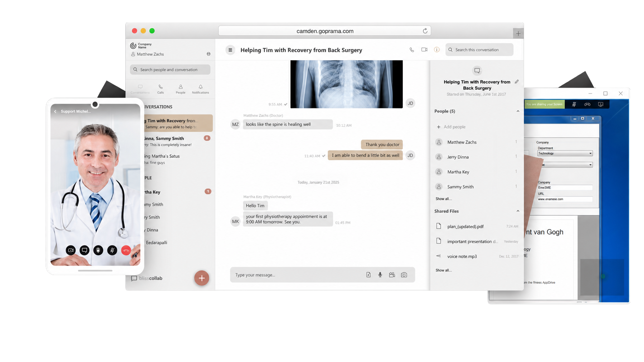
Task: Switch to the Calls tab
Action: 161,89
